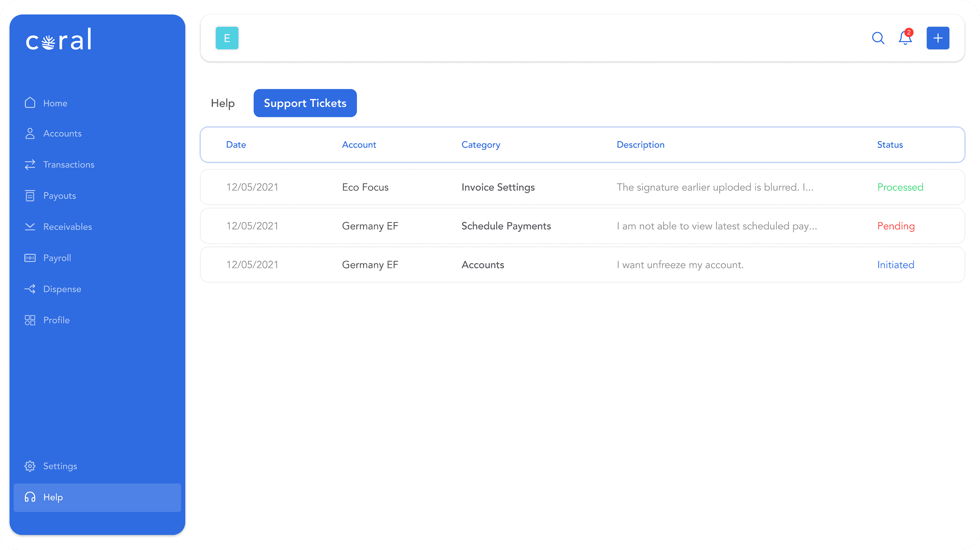The height and width of the screenshot is (550, 980).
Task: Select the Support Tickets tab
Action: tap(305, 103)
